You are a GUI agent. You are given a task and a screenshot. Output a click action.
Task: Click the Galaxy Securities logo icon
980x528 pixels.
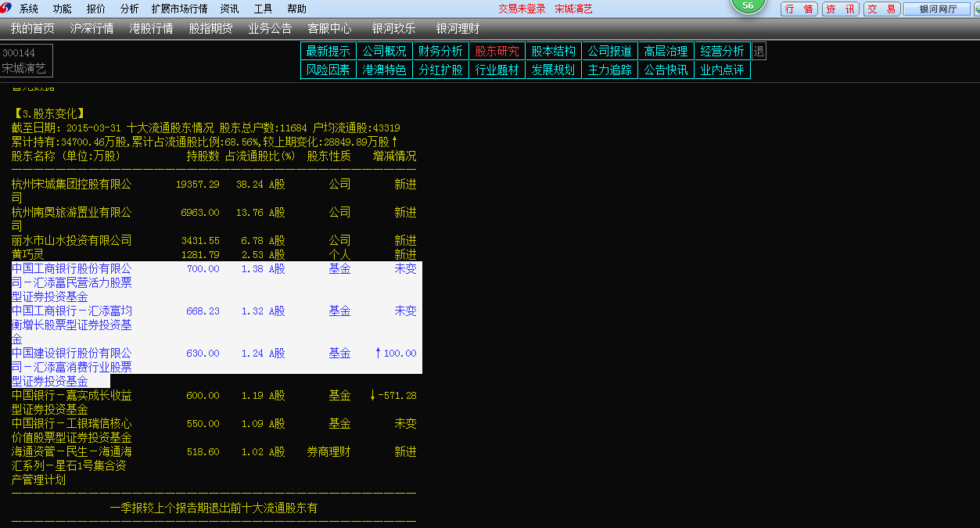point(7,9)
